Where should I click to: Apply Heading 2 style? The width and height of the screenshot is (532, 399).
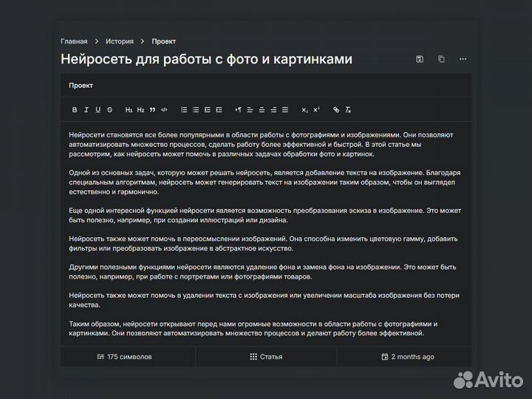pyautogui.click(x=140, y=109)
